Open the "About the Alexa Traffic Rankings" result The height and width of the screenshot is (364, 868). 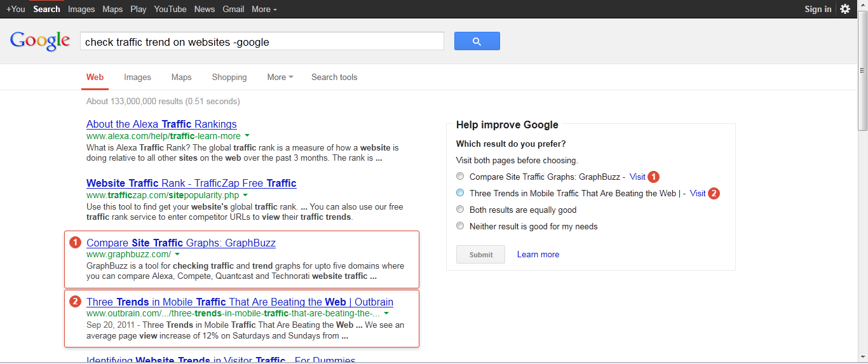coord(161,124)
